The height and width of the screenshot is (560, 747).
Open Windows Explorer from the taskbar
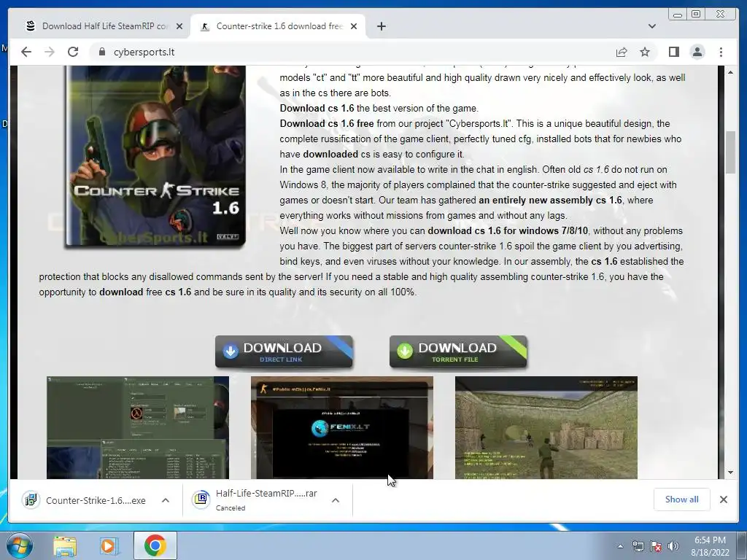(x=65, y=545)
